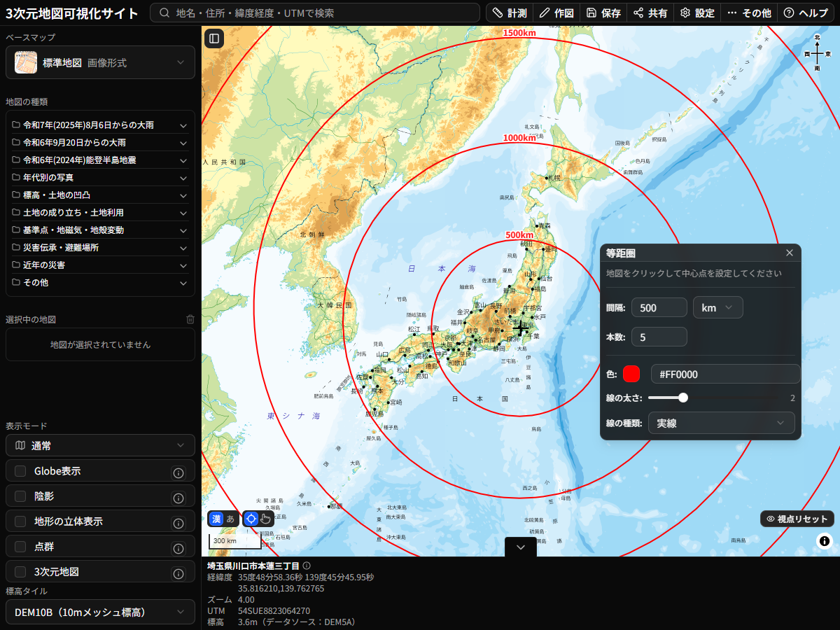Open the DEM10B elevation tile dropdown
The image size is (840, 630).
(100, 612)
